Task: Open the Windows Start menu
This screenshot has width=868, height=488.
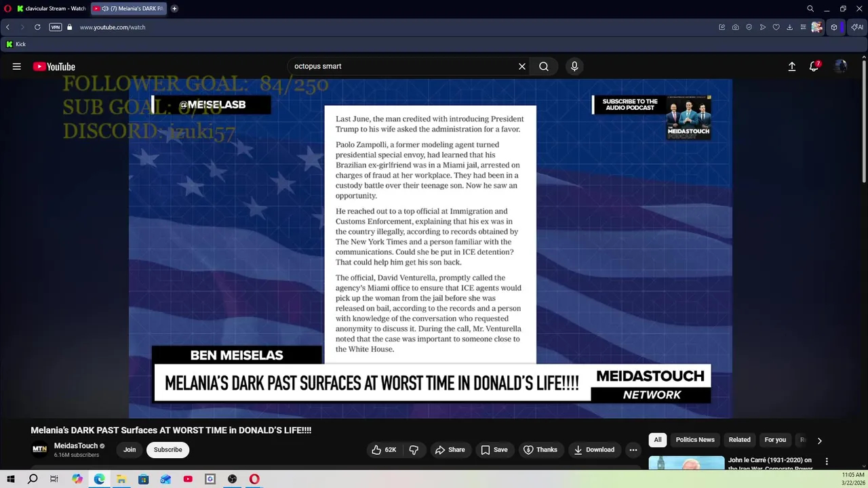Action: [x=10, y=479]
